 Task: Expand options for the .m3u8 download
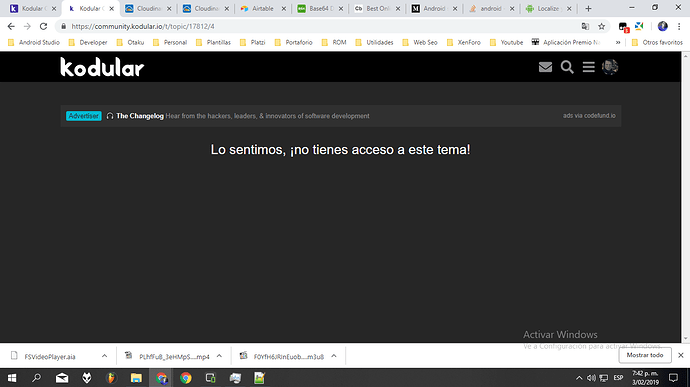pyautogui.click(x=334, y=356)
